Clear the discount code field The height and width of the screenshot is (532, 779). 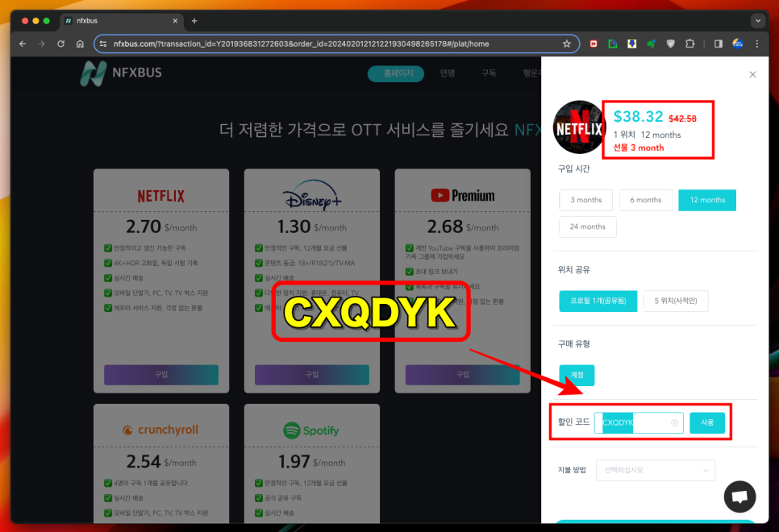click(674, 422)
